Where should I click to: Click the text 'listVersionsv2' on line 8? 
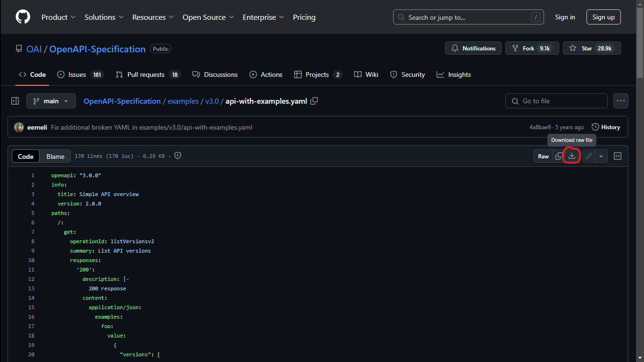pyautogui.click(x=132, y=241)
